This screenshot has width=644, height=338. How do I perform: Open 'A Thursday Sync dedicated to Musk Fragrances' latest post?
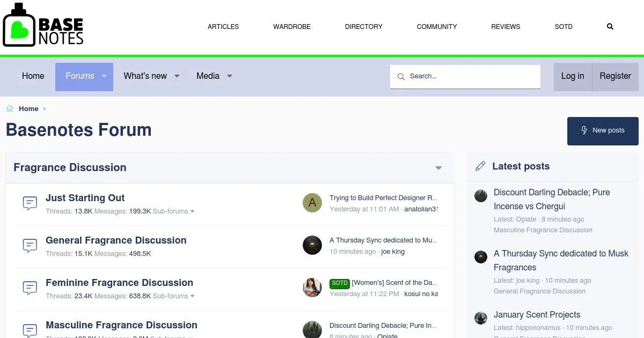pos(561,260)
